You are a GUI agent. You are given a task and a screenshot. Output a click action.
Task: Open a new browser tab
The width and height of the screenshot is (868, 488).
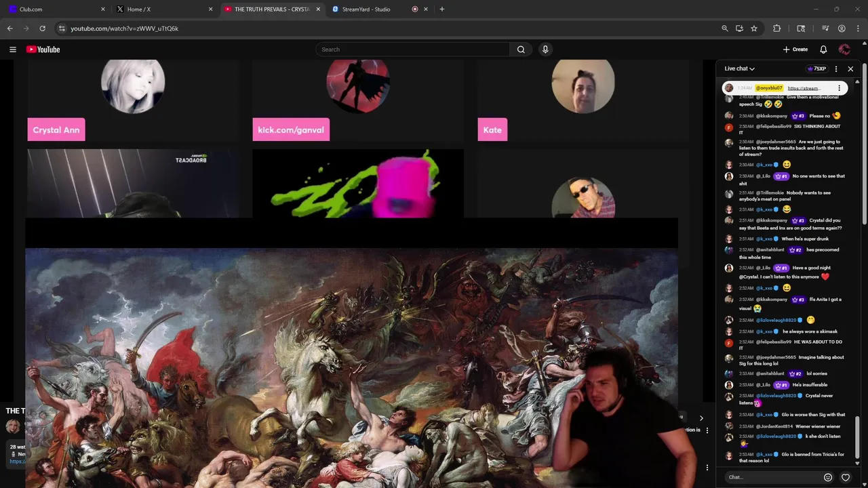(x=442, y=9)
